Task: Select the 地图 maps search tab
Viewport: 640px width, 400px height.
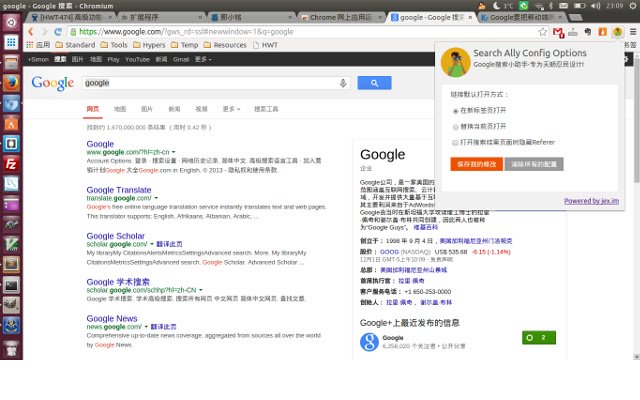Action: click(x=120, y=109)
